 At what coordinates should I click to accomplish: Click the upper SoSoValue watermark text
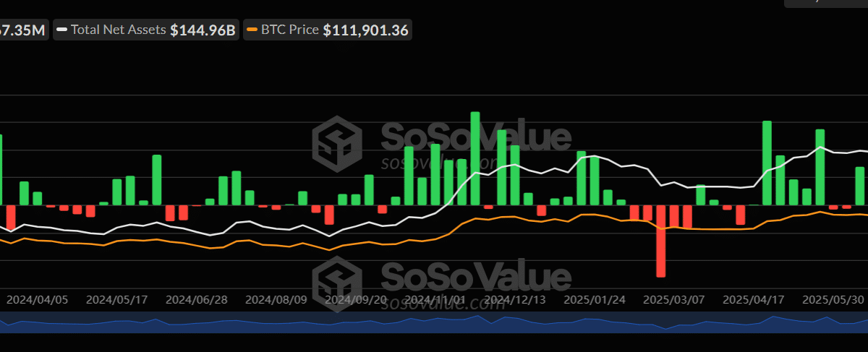[475, 137]
